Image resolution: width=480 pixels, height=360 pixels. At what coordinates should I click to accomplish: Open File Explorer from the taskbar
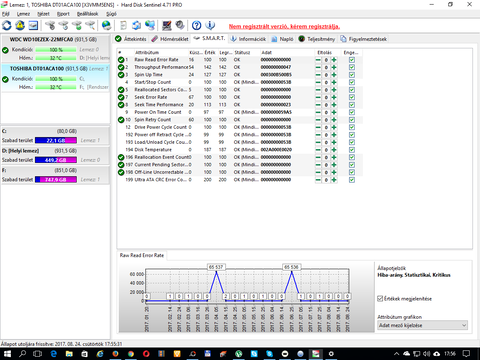(69, 354)
